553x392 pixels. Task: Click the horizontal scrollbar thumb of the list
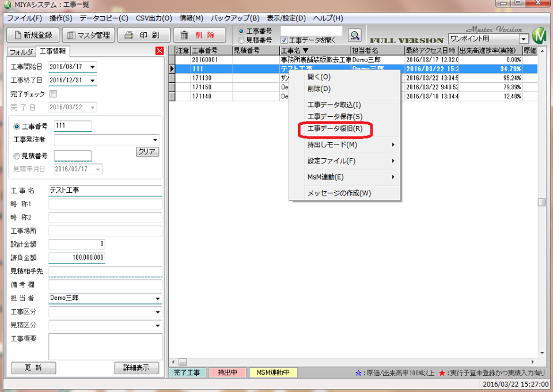(183, 362)
